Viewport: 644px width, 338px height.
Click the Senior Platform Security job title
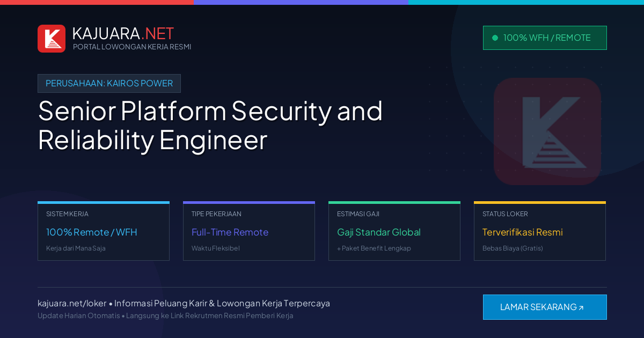pyautogui.click(x=210, y=126)
